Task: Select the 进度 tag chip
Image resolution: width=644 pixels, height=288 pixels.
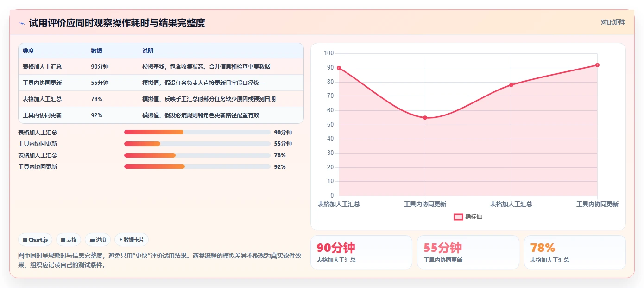Action: [x=98, y=240]
